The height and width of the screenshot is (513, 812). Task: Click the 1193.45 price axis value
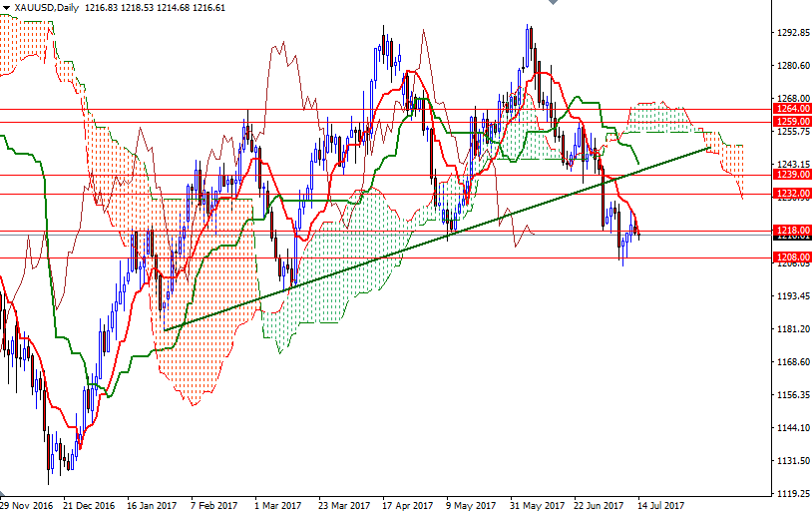(x=793, y=295)
